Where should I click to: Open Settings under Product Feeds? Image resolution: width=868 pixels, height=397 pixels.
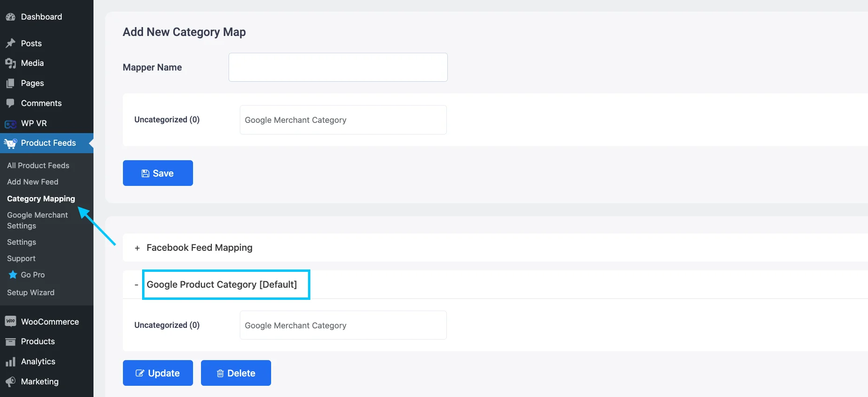[x=22, y=242]
